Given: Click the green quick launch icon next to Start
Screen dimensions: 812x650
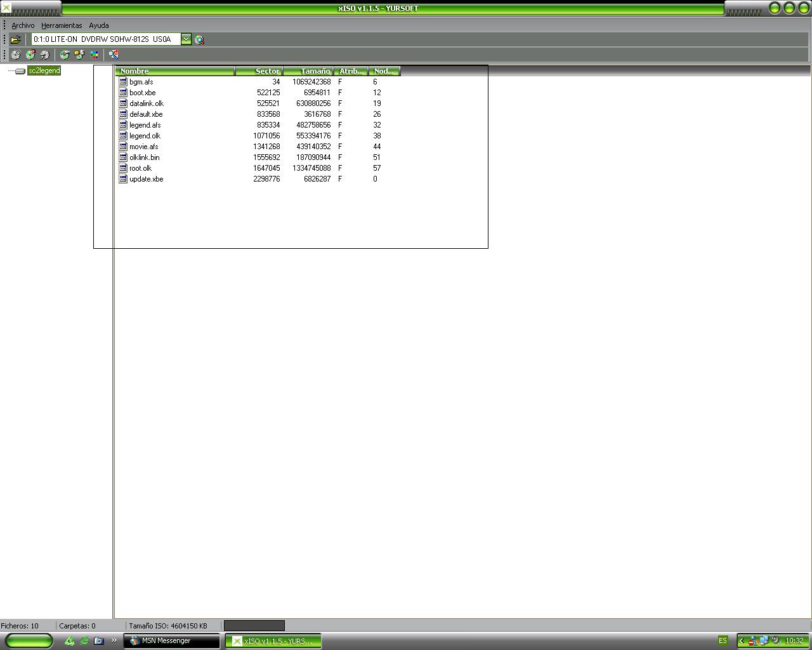Looking at the screenshot, I should [x=70, y=641].
